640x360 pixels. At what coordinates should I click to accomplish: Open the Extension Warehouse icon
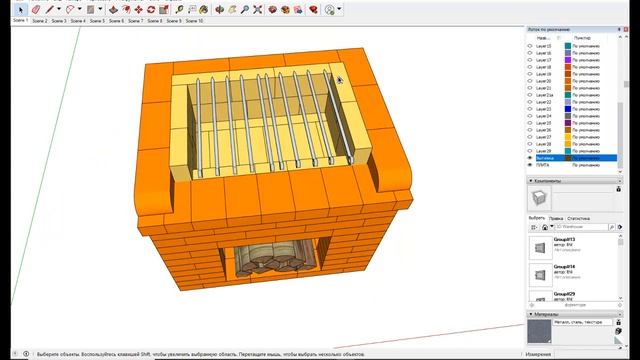285,9
